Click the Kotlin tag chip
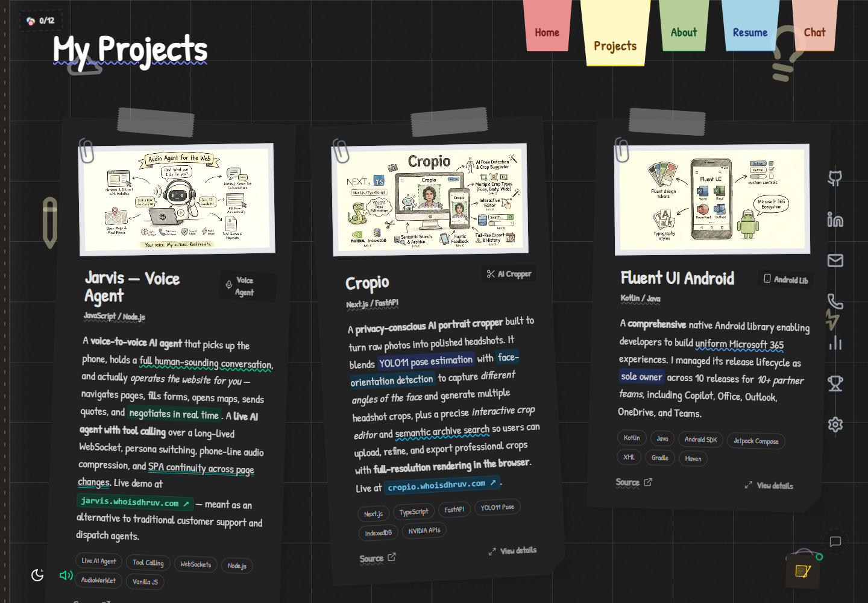Screen dimensions: 868x603 point(632,438)
